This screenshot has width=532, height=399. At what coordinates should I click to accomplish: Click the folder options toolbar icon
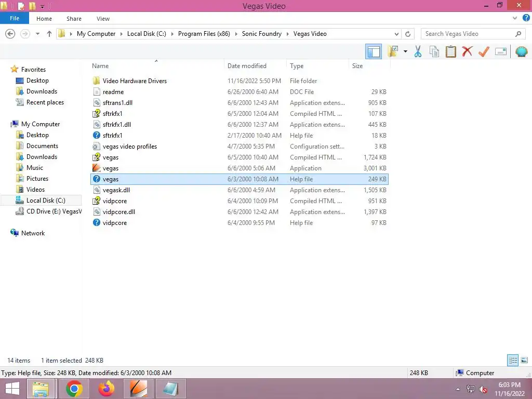click(393, 51)
